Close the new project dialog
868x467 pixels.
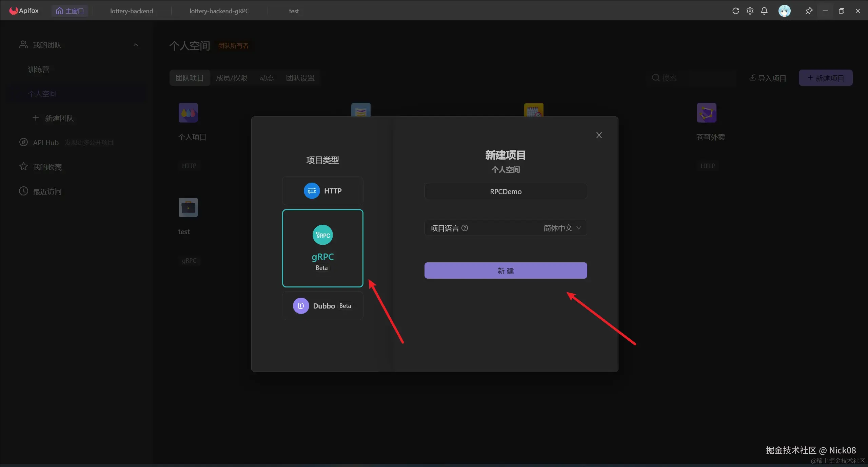(599, 135)
